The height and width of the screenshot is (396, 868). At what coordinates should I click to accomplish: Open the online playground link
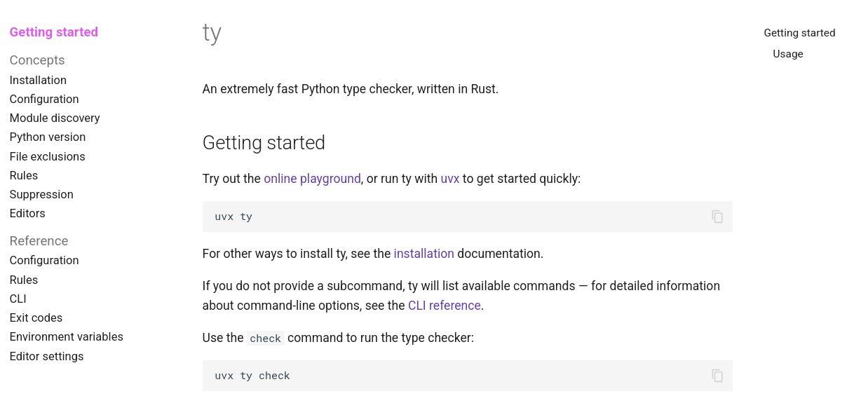pyautogui.click(x=312, y=179)
